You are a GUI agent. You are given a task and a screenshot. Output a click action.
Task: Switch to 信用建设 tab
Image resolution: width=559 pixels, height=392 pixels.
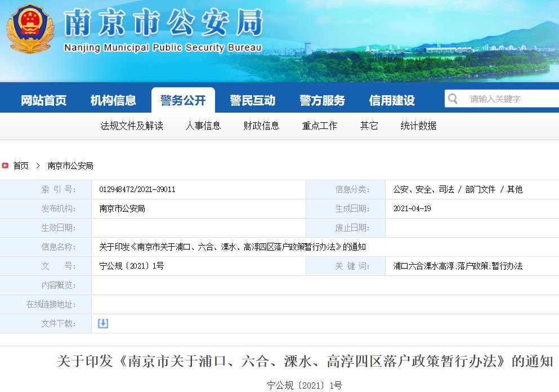tap(392, 101)
